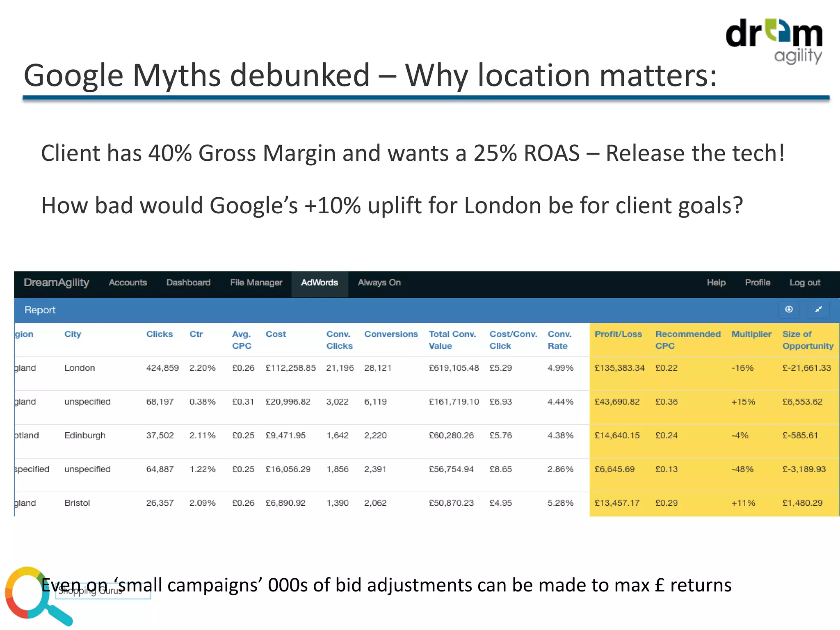Click Log out
This screenshot has width=840, height=630.
[x=805, y=283]
